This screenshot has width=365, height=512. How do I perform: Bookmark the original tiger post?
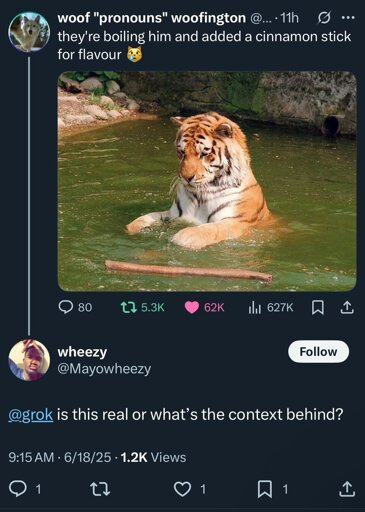pyautogui.click(x=317, y=307)
